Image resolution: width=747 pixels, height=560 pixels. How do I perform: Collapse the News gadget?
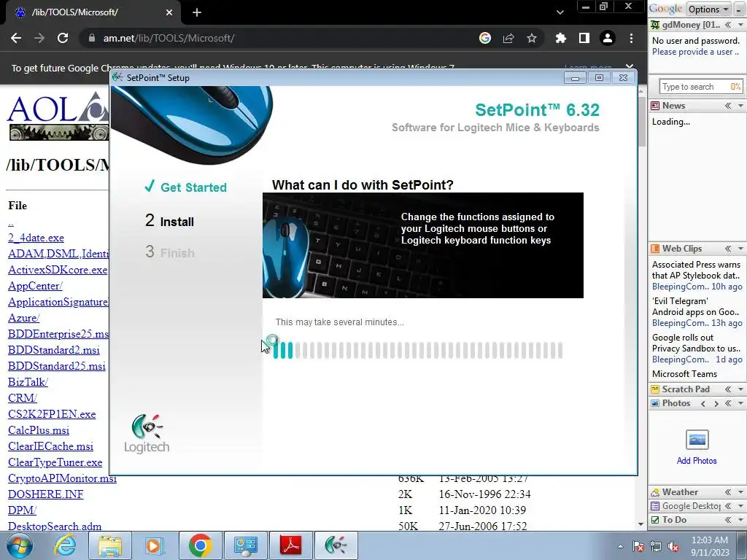[728, 106]
